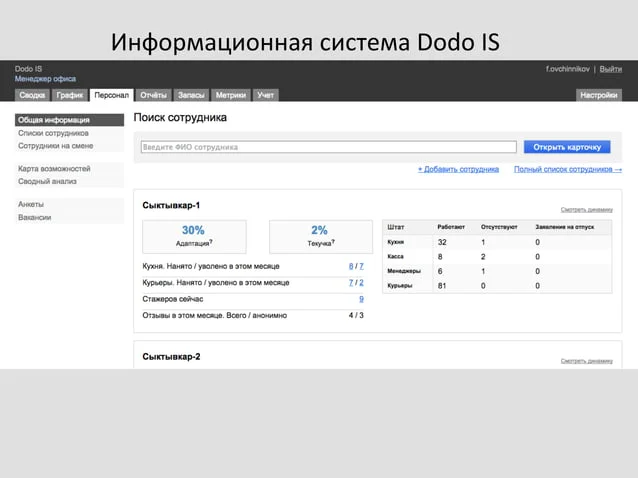Switch to the Учет tab
The width and height of the screenshot is (638, 478).
[x=265, y=95]
